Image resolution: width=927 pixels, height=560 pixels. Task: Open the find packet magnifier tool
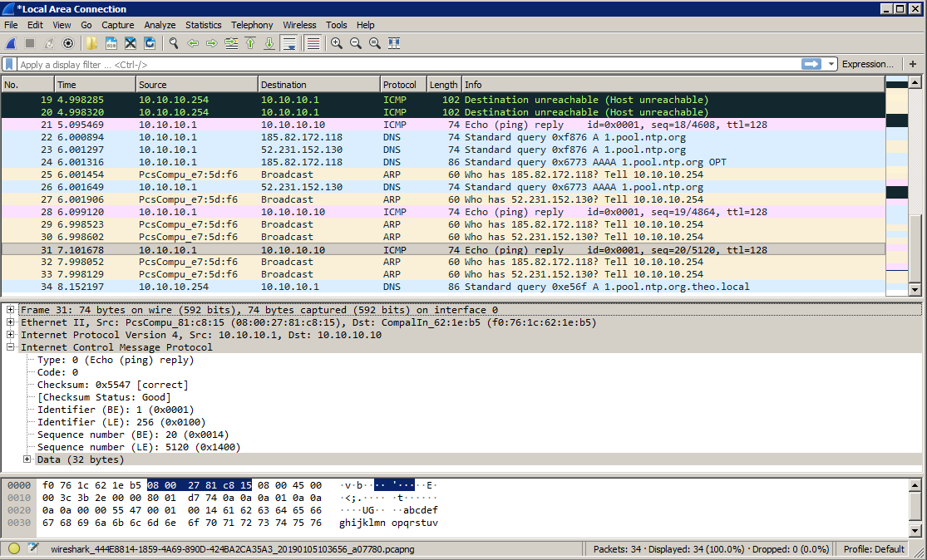pyautogui.click(x=173, y=42)
